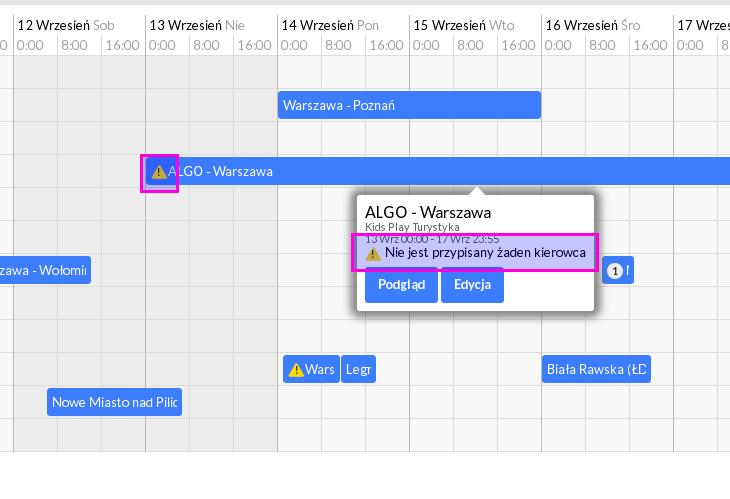Click the 16 Wrzesień Śro date header
The image size is (730, 499).
point(593,25)
